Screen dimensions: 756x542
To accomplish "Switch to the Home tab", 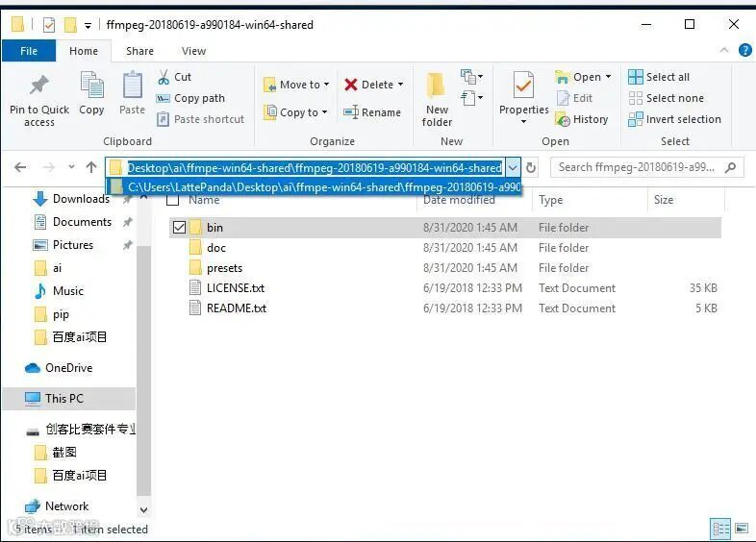I will click(x=84, y=51).
